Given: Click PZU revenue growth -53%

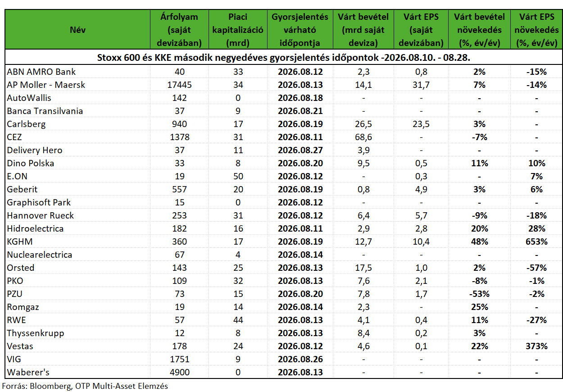Looking at the screenshot, I should (480, 294).
